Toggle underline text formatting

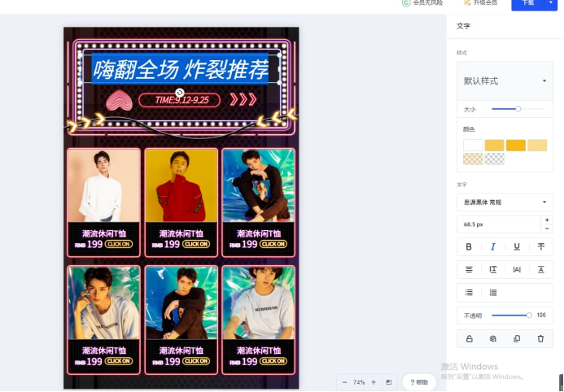[x=517, y=247]
